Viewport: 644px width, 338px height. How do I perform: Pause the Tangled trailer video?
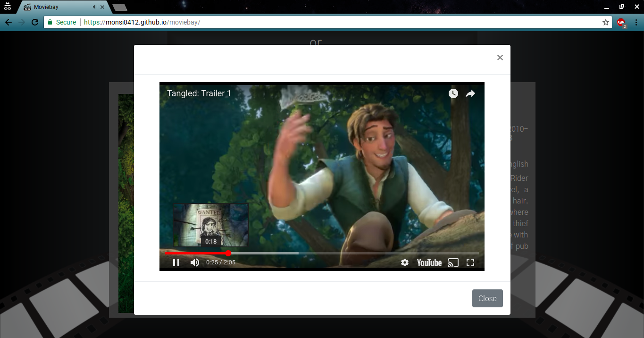click(x=176, y=262)
